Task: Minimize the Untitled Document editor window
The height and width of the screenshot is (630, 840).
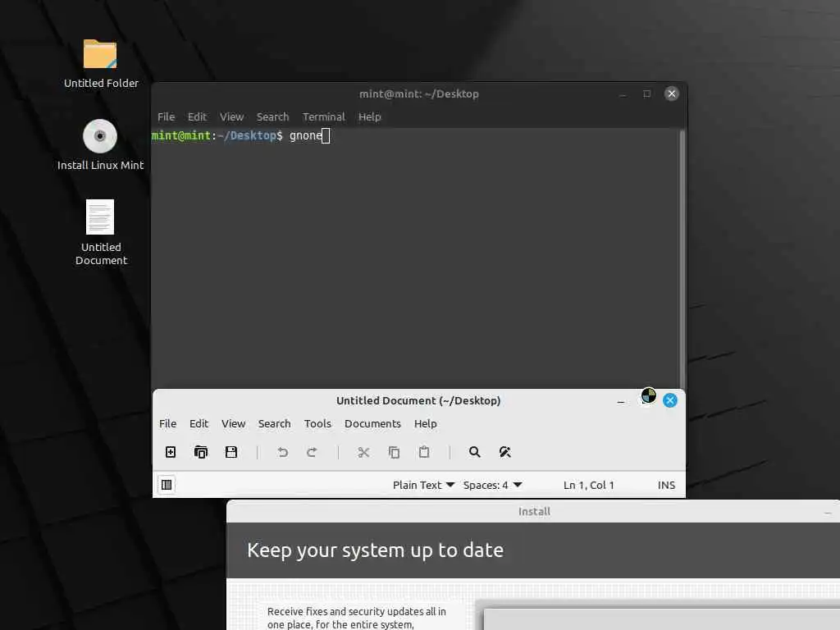Action: coord(621,400)
